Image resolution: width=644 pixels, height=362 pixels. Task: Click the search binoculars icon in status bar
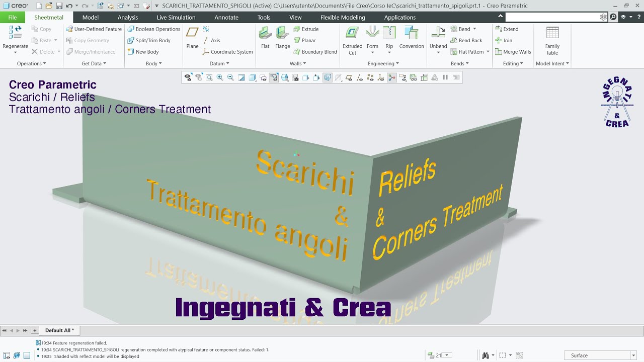[x=486, y=355]
